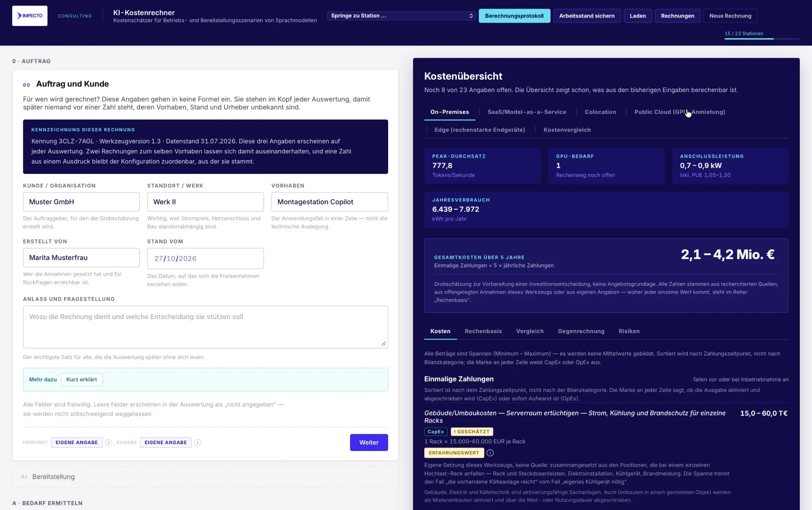Open the Rechenbasis tab
Screen dimensions: 812x510
[483, 331]
